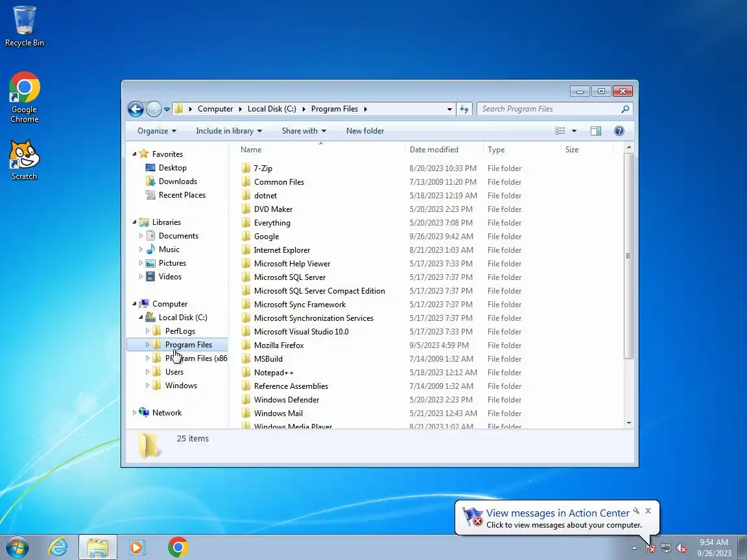Click the Back navigation arrow
747x560 pixels.
[x=136, y=109]
